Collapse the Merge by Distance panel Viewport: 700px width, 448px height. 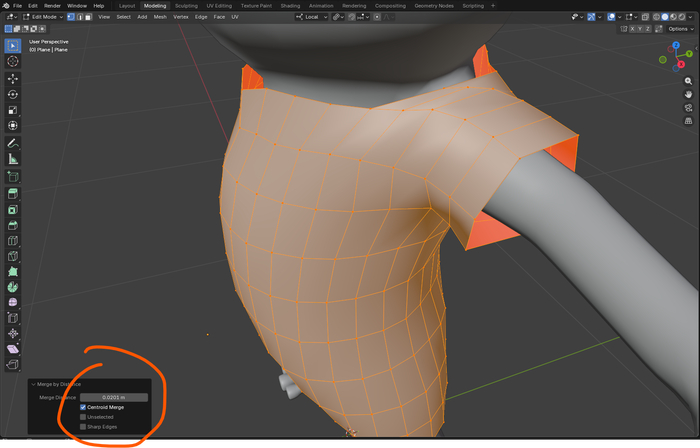coord(33,384)
